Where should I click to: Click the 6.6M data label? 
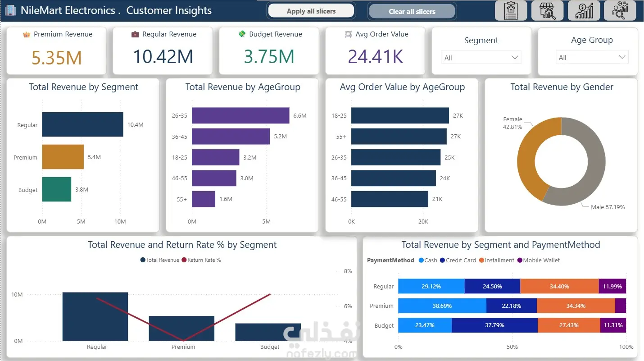pyautogui.click(x=299, y=115)
